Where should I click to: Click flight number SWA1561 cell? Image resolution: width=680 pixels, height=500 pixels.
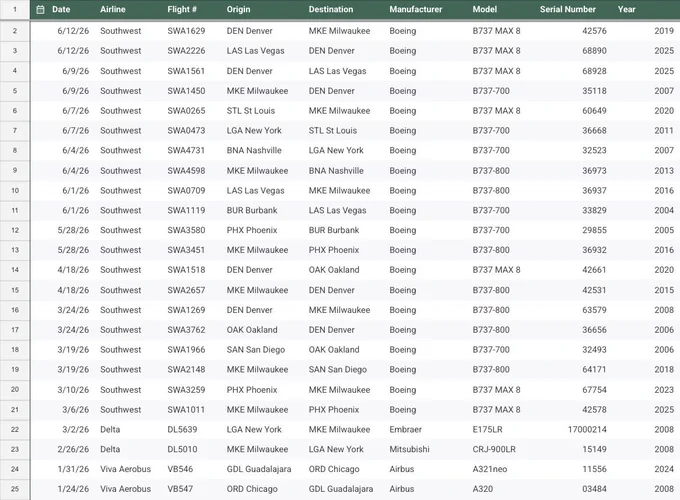[186, 71]
